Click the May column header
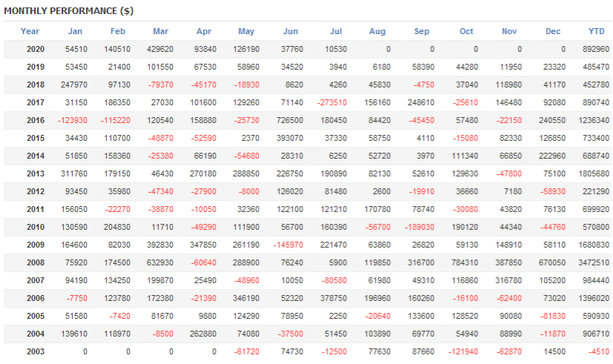 [246, 31]
